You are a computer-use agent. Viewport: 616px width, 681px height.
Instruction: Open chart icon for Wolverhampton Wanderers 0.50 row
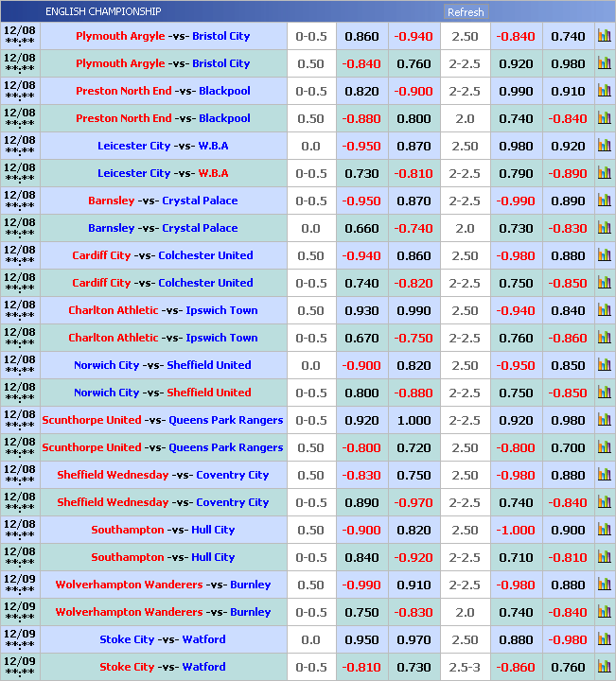click(x=605, y=585)
